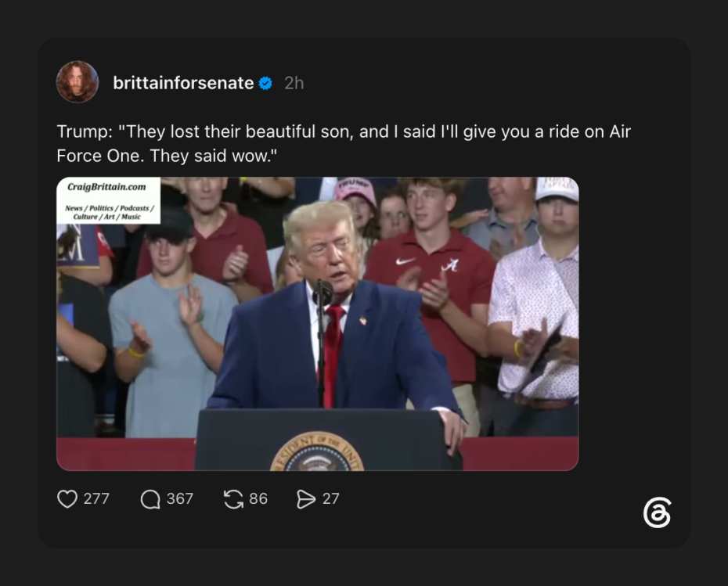728x586 pixels.
Task: View the 86 reposts count
Action: 258,499
